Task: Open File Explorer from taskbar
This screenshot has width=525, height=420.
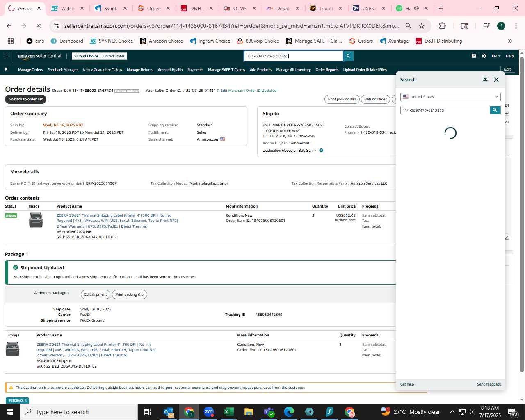Action: click(x=249, y=412)
